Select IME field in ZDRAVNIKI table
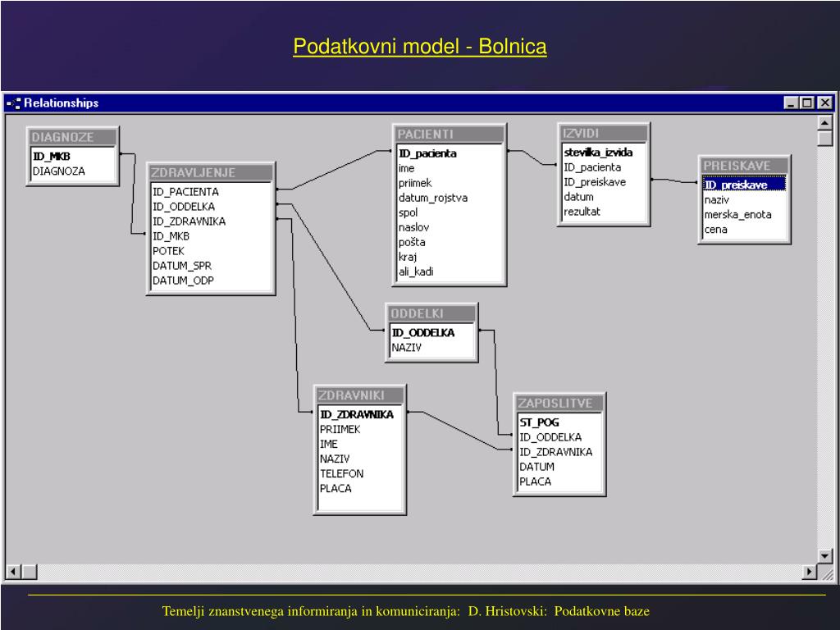 pyautogui.click(x=329, y=444)
